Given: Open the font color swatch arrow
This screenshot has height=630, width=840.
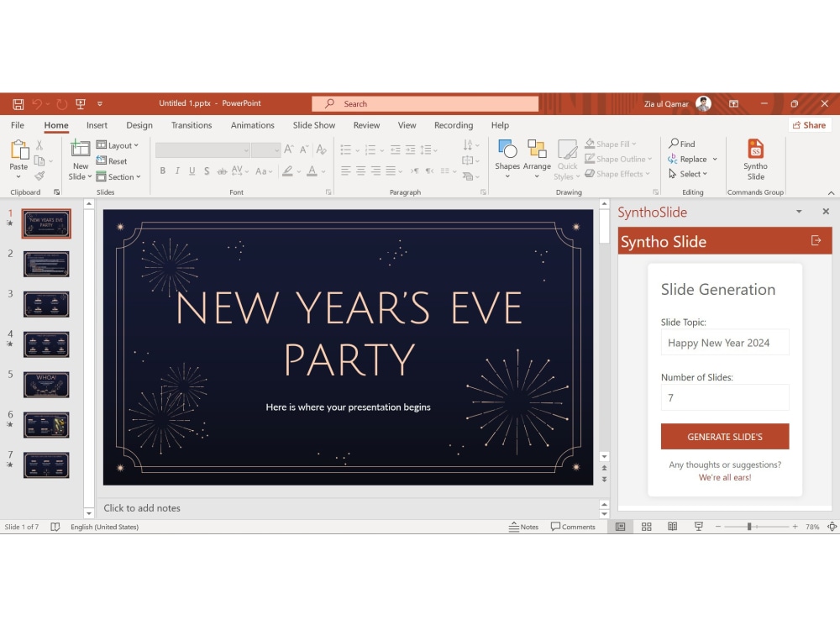Looking at the screenshot, I should (x=323, y=172).
